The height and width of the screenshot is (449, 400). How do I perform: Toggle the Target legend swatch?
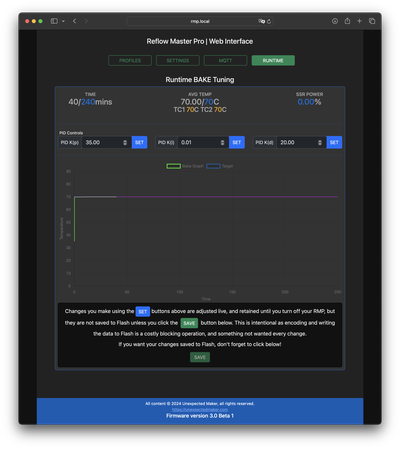coord(213,166)
